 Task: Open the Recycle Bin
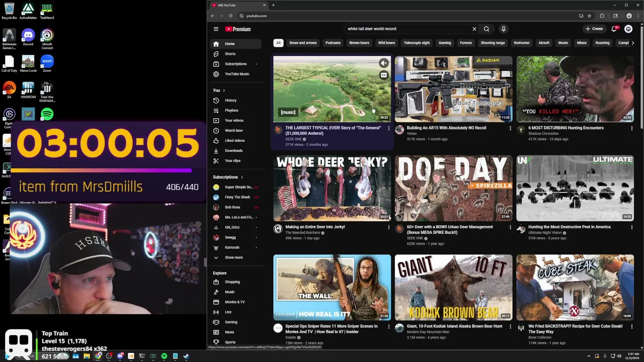[x=9, y=11]
